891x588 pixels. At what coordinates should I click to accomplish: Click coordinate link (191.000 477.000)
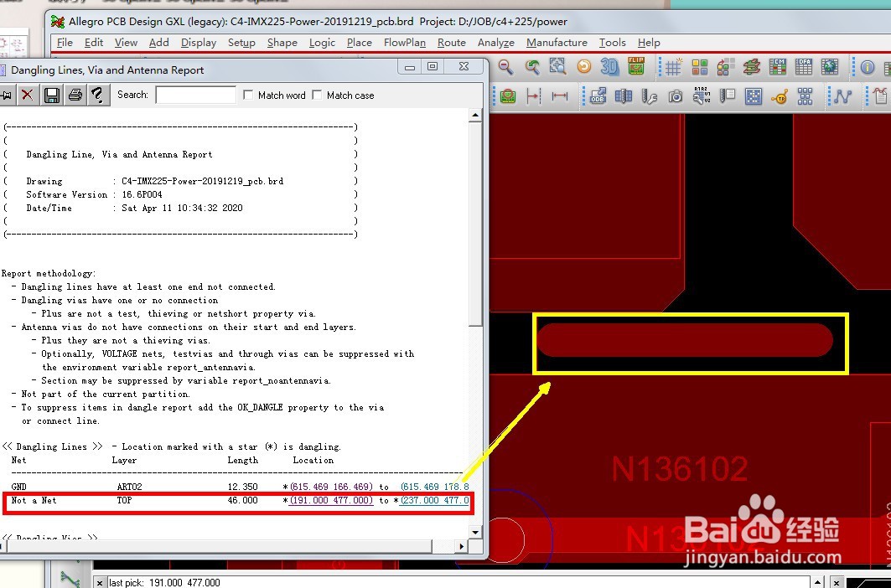(331, 501)
